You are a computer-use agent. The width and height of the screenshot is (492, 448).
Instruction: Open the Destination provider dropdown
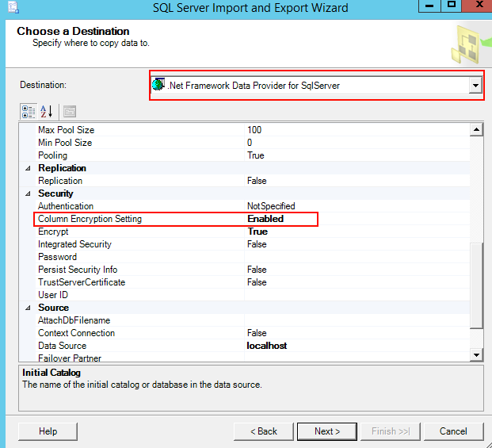(x=475, y=86)
